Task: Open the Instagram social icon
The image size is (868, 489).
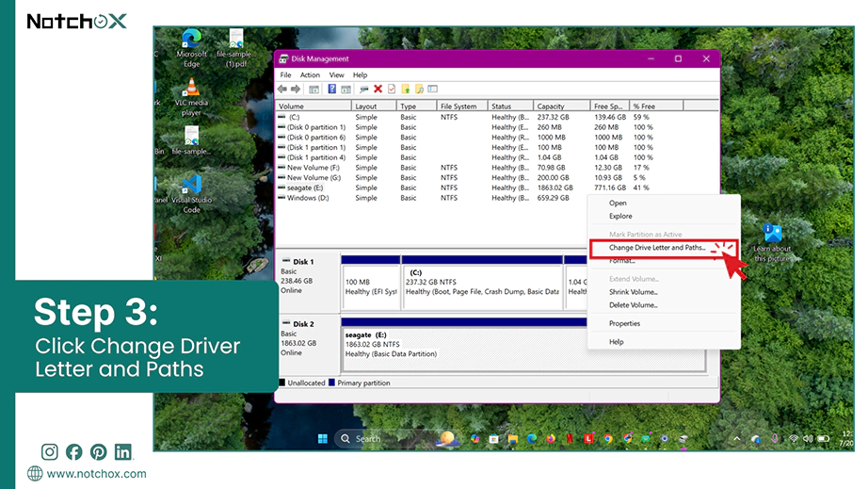Action: (49, 452)
